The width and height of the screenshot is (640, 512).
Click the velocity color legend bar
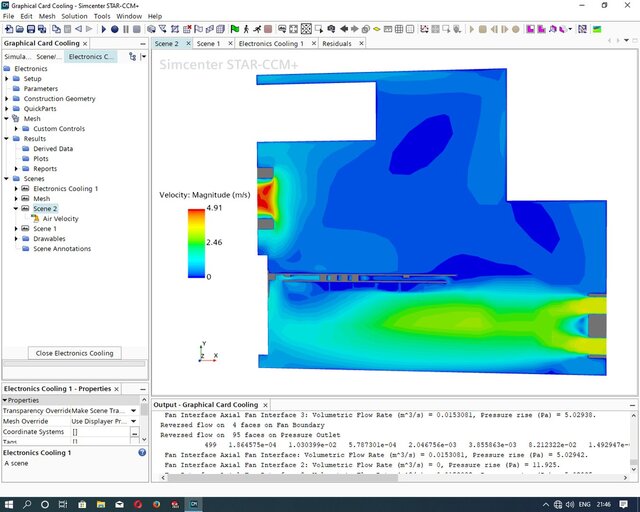pos(196,243)
